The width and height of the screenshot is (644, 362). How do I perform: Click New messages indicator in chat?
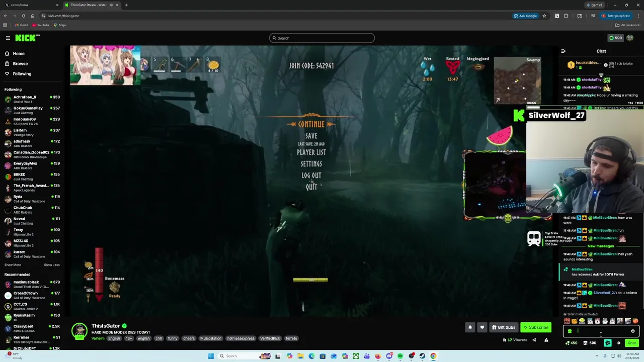pyautogui.click(x=601, y=246)
